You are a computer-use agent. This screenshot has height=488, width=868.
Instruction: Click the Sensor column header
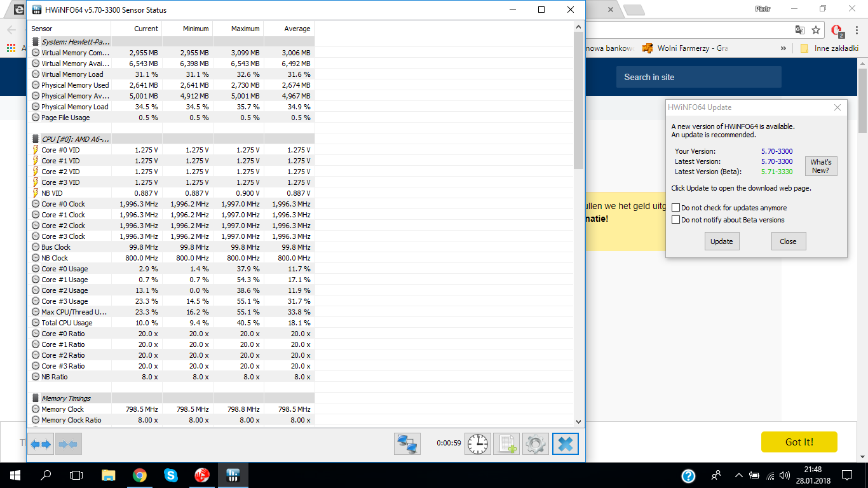(x=69, y=29)
